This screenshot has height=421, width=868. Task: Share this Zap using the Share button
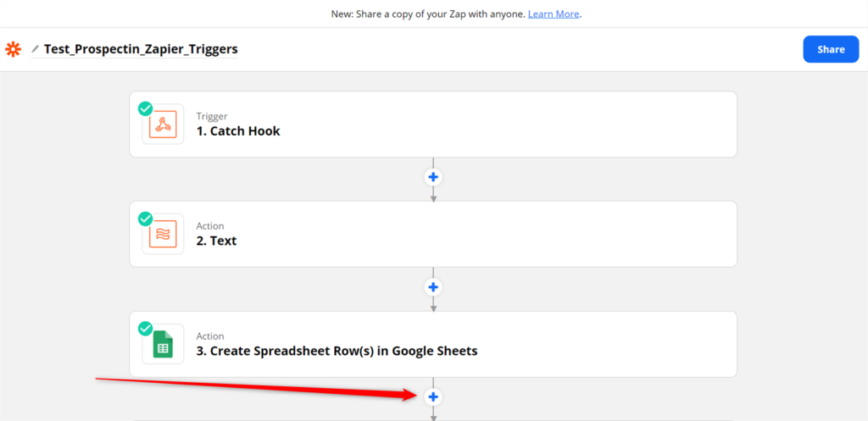pos(831,49)
